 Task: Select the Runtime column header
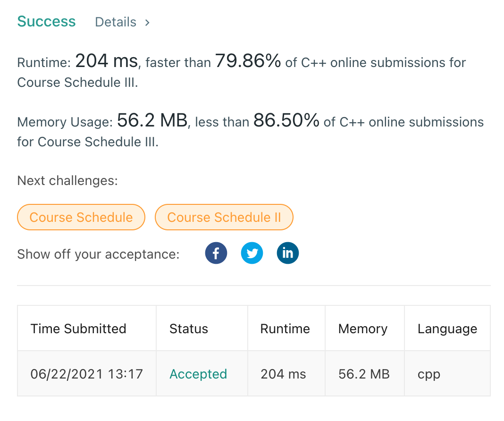pos(285,328)
